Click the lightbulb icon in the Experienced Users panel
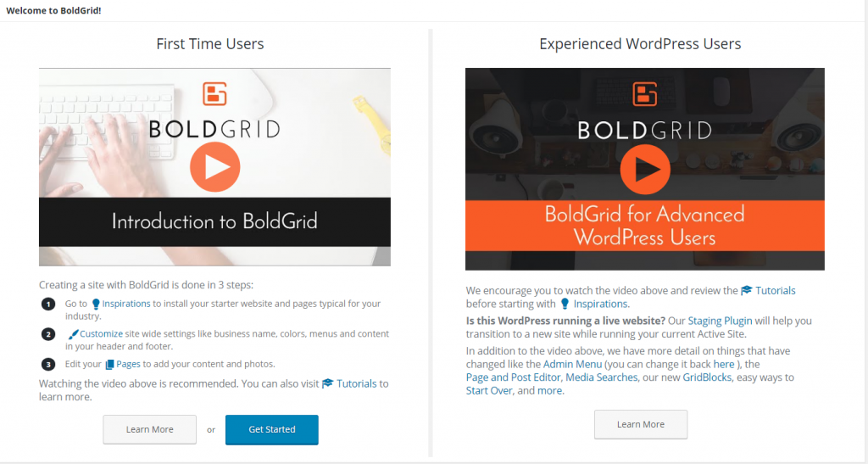 coord(565,304)
